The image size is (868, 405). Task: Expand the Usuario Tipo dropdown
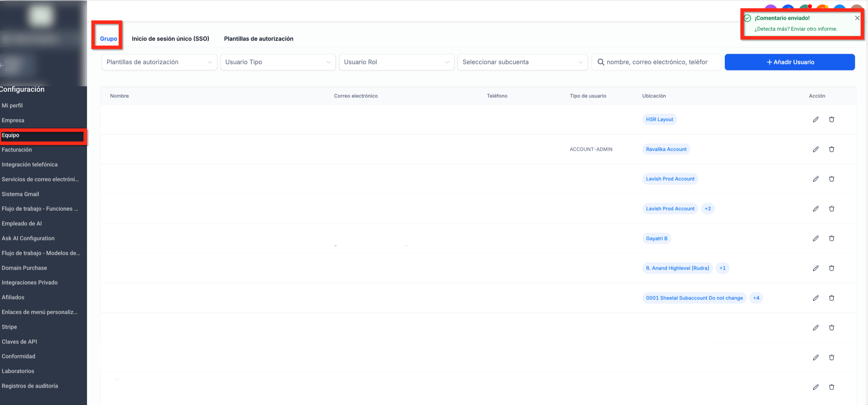tap(277, 62)
